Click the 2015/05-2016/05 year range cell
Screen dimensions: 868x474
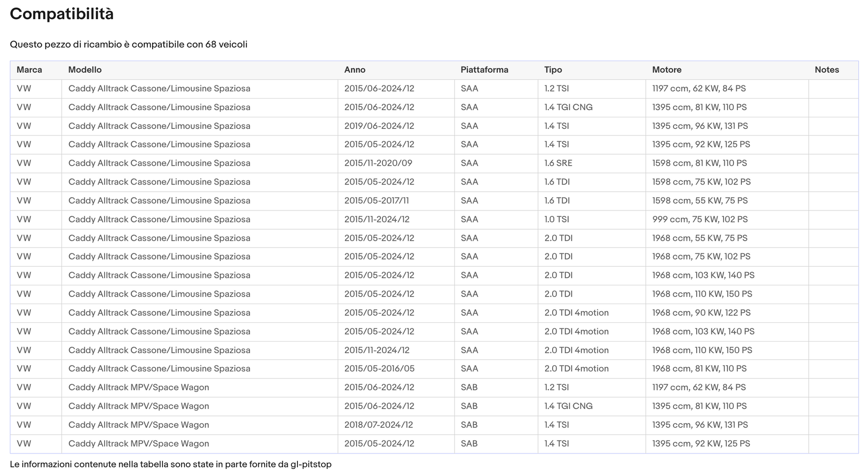pyautogui.click(x=379, y=369)
